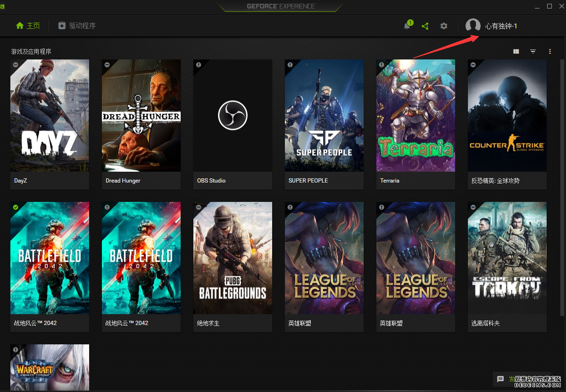Screen dimensions: 566x392
Task: Choose the SUPER PEOPLE game card
Action: click(324, 125)
